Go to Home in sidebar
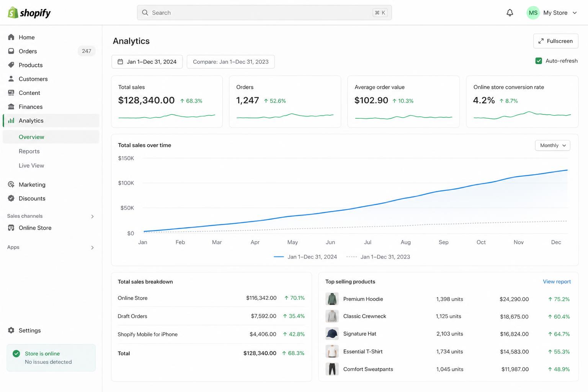The width and height of the screenshot is (588, 392). [x=51, y=37]
